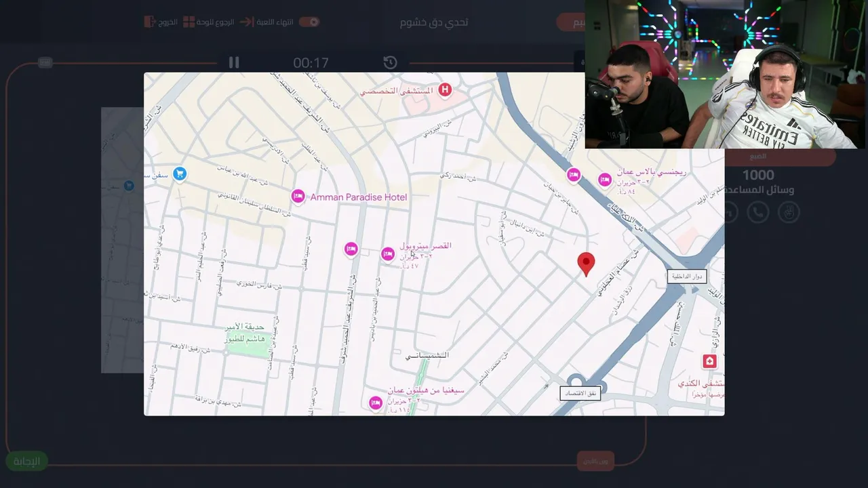This screenshot has height=488, width=868.
Task: Click the hotel pin on the diagonal highway
Action: 574,175
